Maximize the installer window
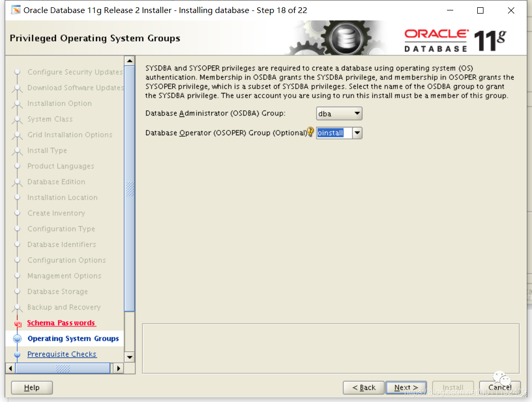Viewport: 532px width, 402px height. point(480,10)
